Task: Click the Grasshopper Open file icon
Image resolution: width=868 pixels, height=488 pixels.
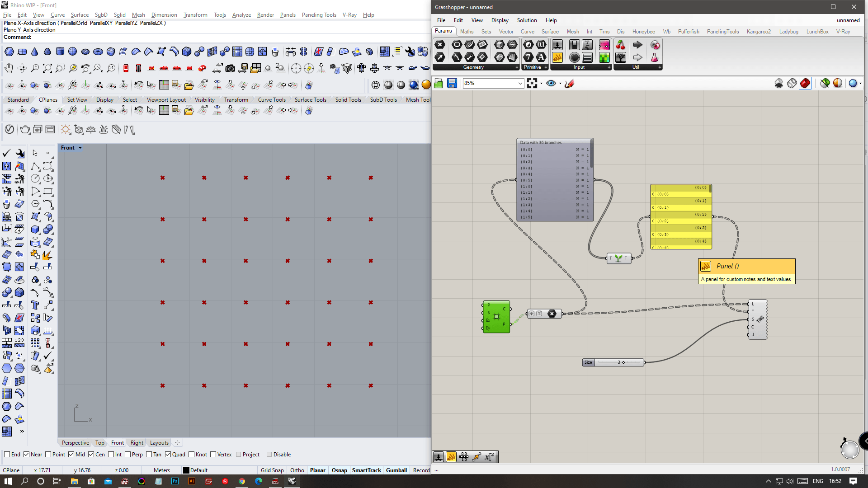Action: click(x=439, y=83)
